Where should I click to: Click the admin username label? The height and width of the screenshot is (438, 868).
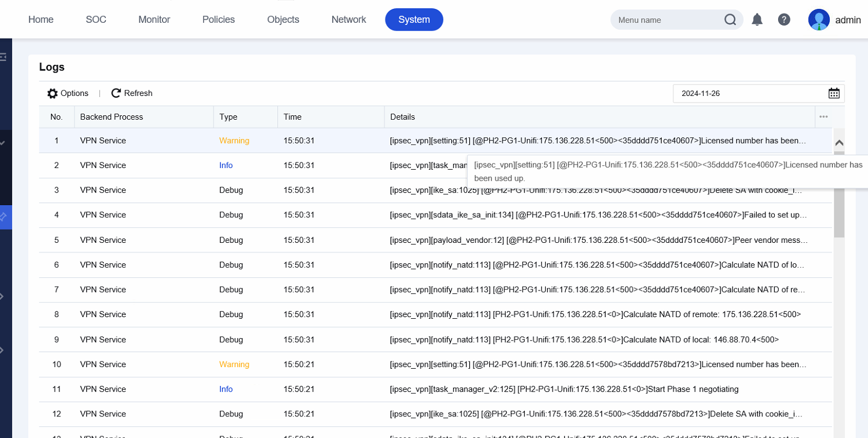click(847, 20)
